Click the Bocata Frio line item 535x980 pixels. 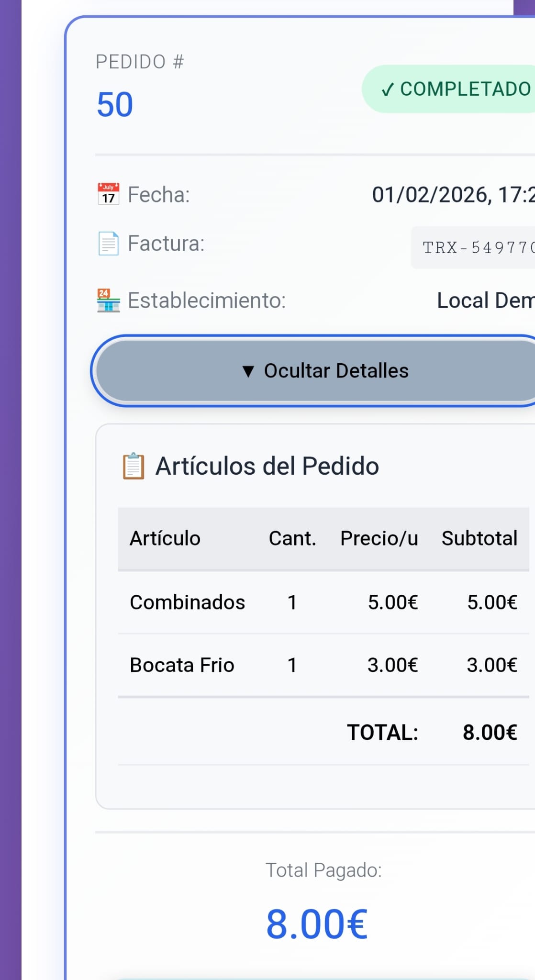(182, 665)
